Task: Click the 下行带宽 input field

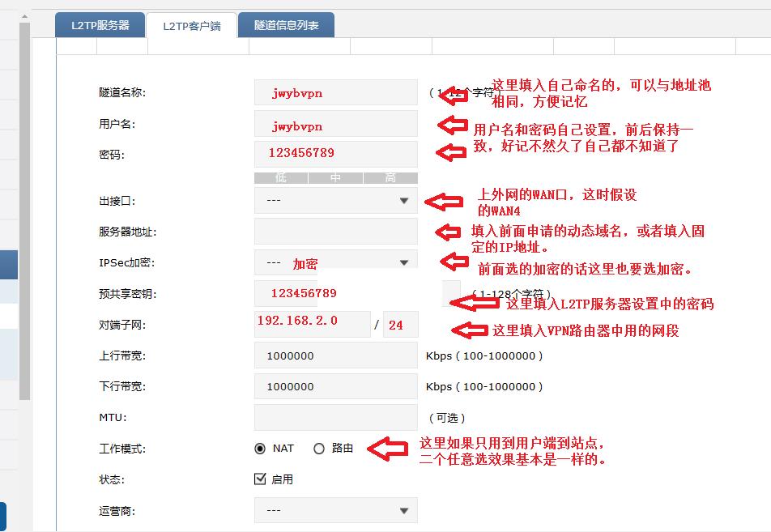Action: (335, 386)
